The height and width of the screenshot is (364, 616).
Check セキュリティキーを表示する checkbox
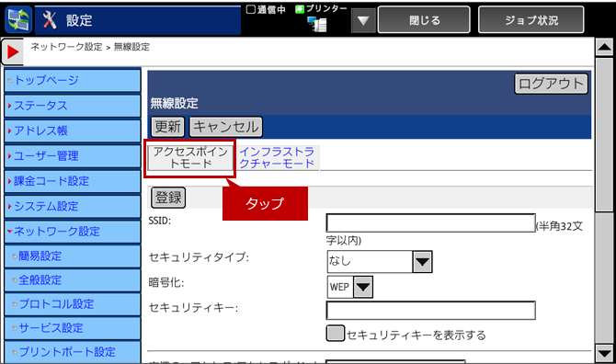tap(336, 334)
